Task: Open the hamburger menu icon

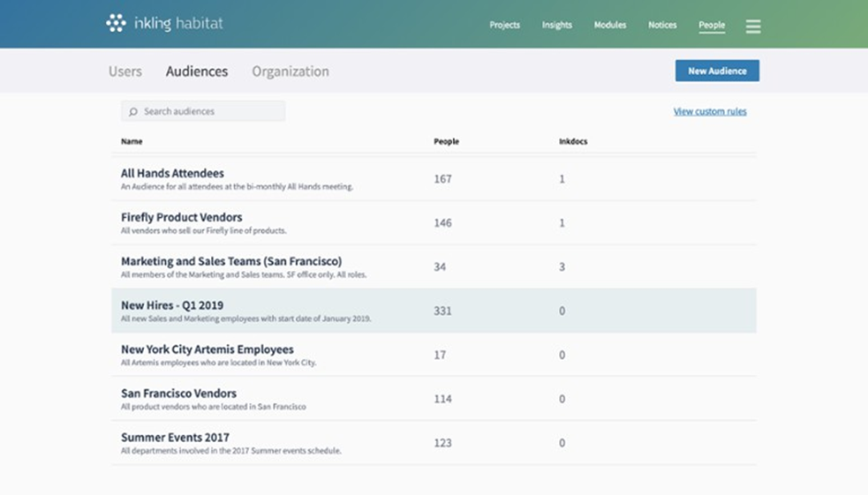Action: click(x=752, y=26)
